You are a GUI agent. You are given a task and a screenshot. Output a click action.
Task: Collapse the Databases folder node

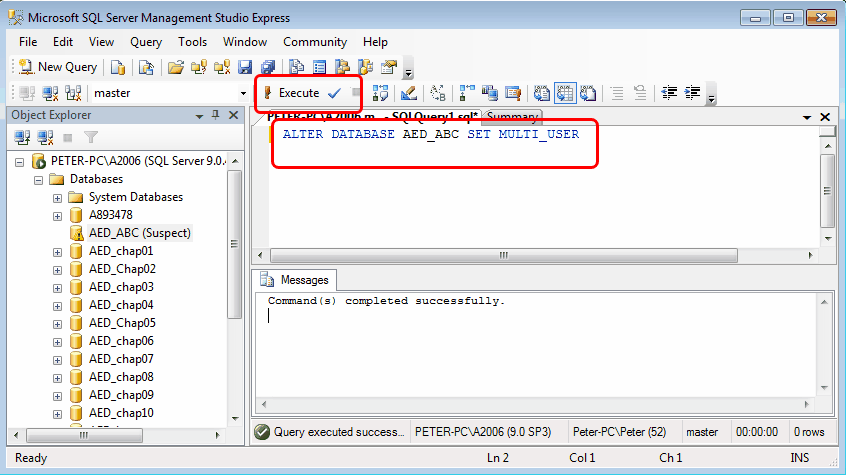(38, 180)
